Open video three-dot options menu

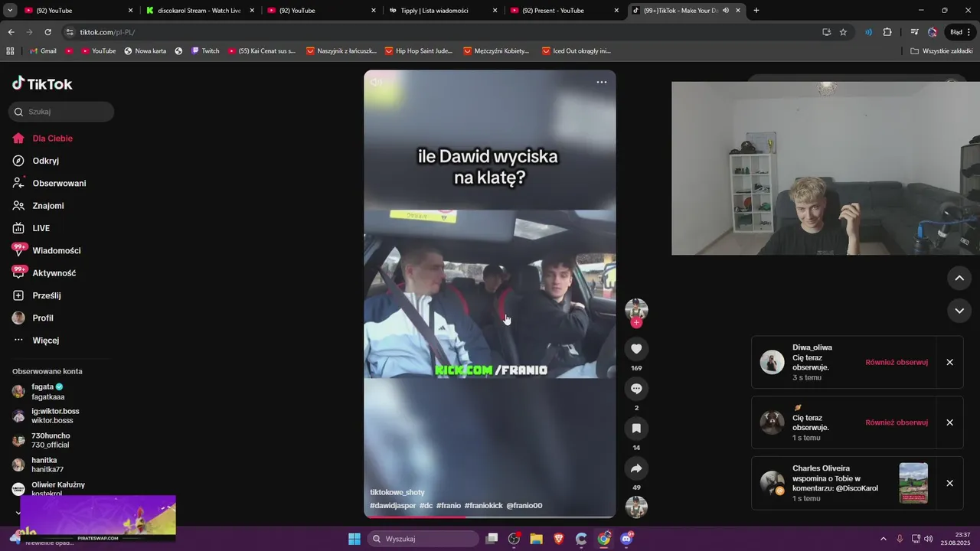[602, 82]
